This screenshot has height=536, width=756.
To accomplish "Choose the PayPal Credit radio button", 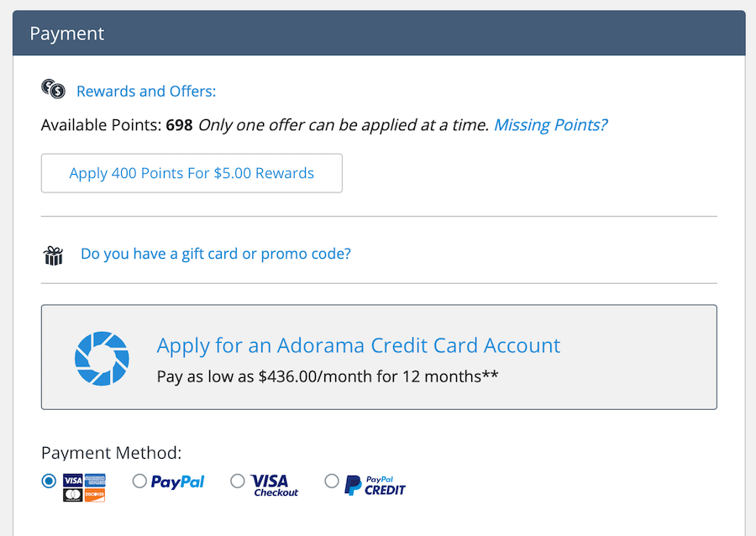I will tap(332, 481).
